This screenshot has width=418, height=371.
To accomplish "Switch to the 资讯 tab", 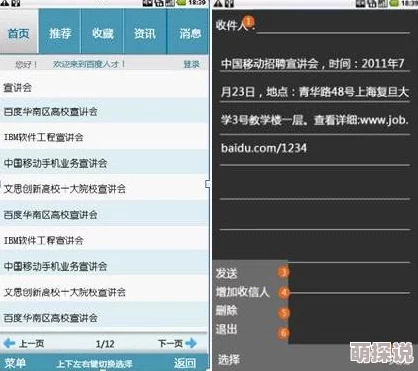I will pyautogui.click(x=145, y=32).
